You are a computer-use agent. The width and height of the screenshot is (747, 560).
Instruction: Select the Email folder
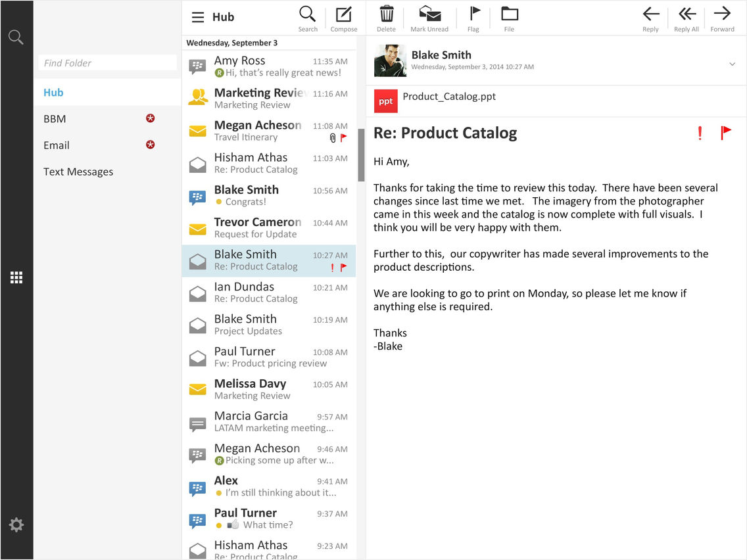click(x=107, y=145)
